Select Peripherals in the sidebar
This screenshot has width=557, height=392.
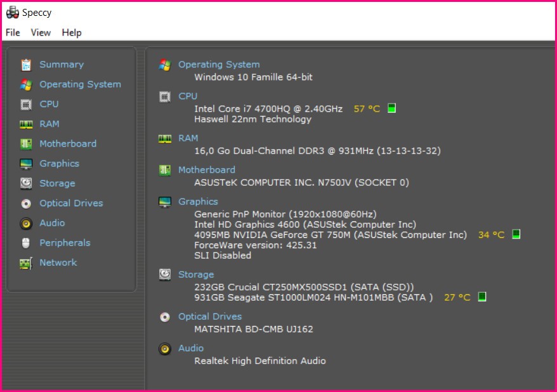pos(65,243)
